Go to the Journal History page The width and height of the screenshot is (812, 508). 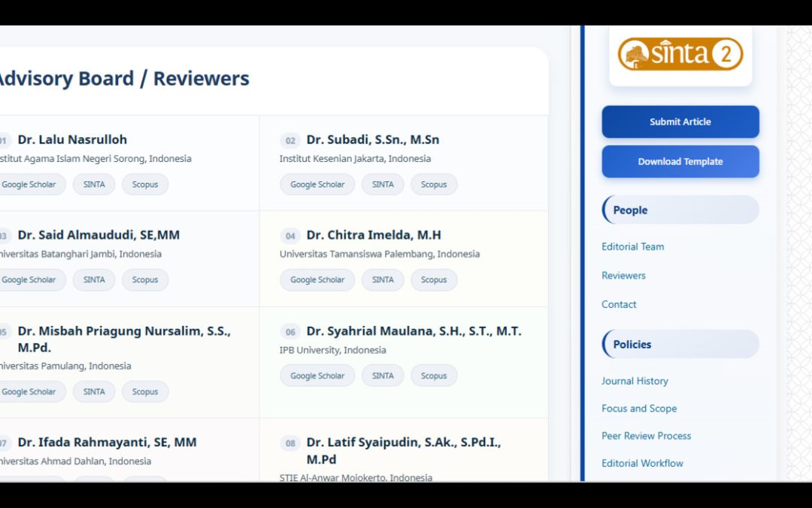click(635, 382)
